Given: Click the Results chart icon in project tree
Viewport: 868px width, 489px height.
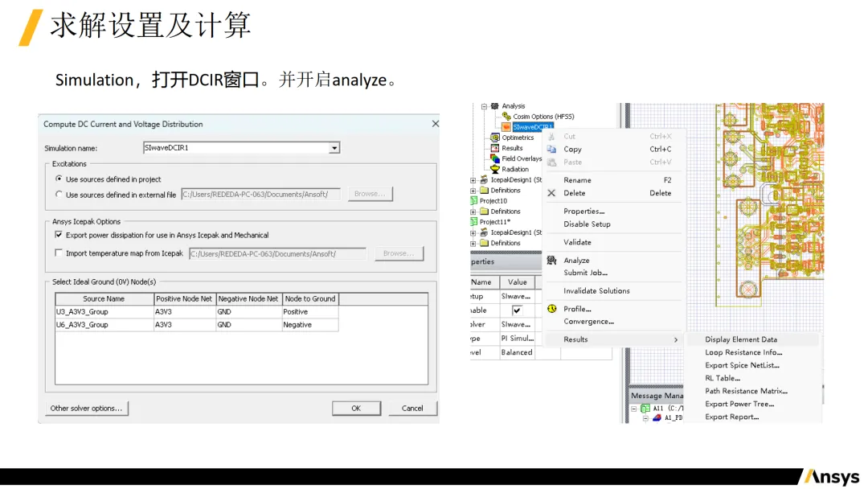Looking at the screenshot, I should tap(495, 148).
